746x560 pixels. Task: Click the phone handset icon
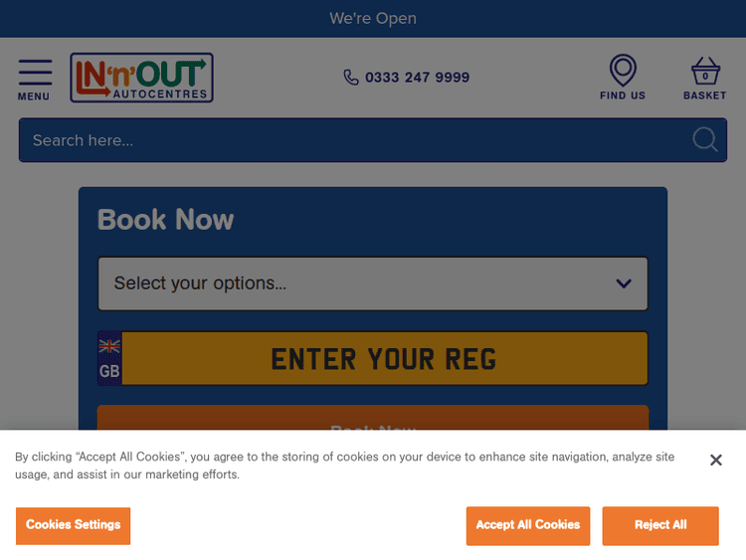[x=351, y=78]
